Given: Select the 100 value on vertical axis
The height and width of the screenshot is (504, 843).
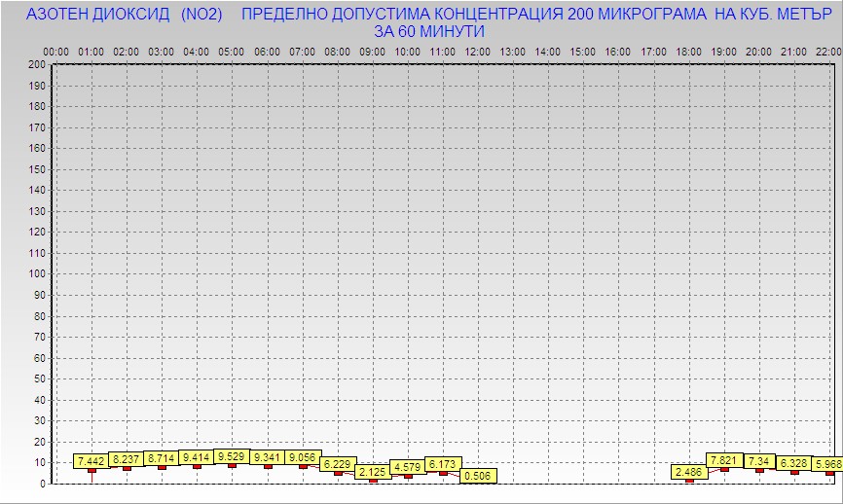Looking at the screenshot, I should point(37,273).
